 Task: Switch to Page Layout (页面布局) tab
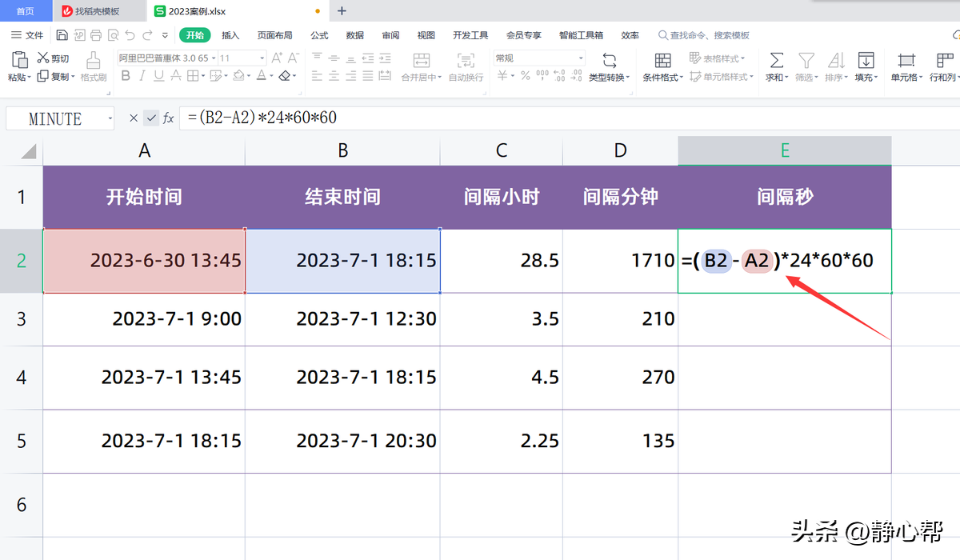click(x=274, y=35)
